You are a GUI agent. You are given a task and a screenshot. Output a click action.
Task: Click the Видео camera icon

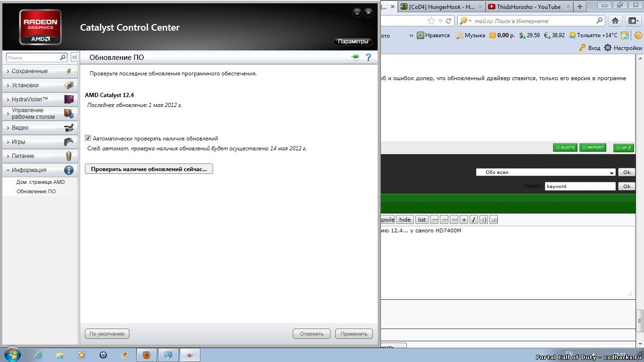click(69, 128)
